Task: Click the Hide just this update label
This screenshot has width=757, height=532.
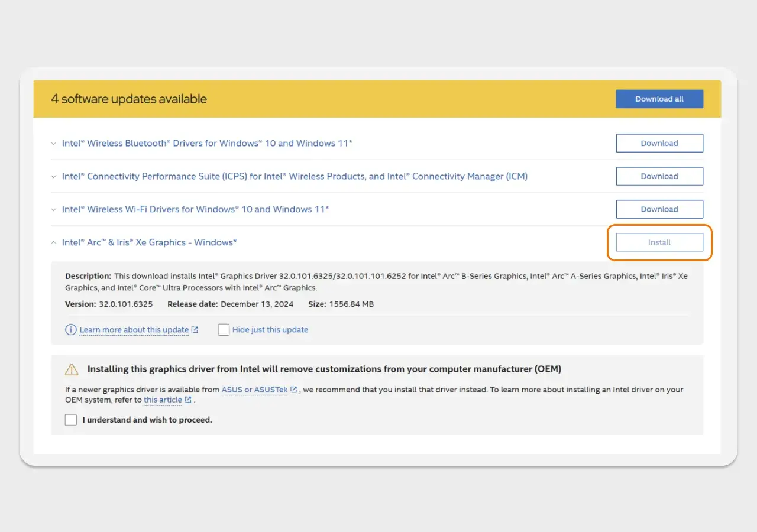Action: 270,330
